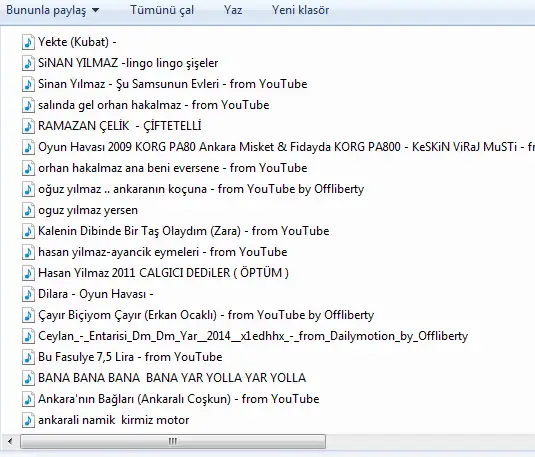This screenshot has width=535, height=457.
Task: Select the icon of Oyun Havası 2009 KORG file
Action: (x=28, y=147)
